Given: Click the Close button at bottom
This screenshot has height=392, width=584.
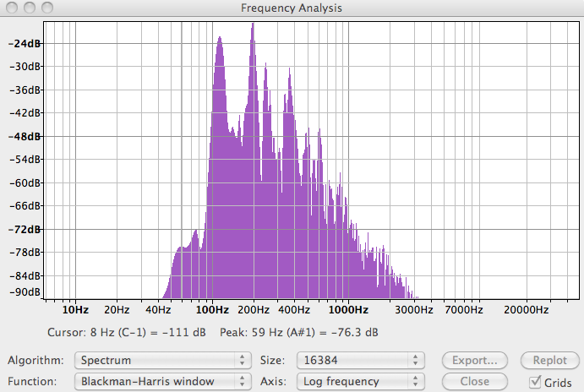Looking at the screenshot, I should (475, 381).
